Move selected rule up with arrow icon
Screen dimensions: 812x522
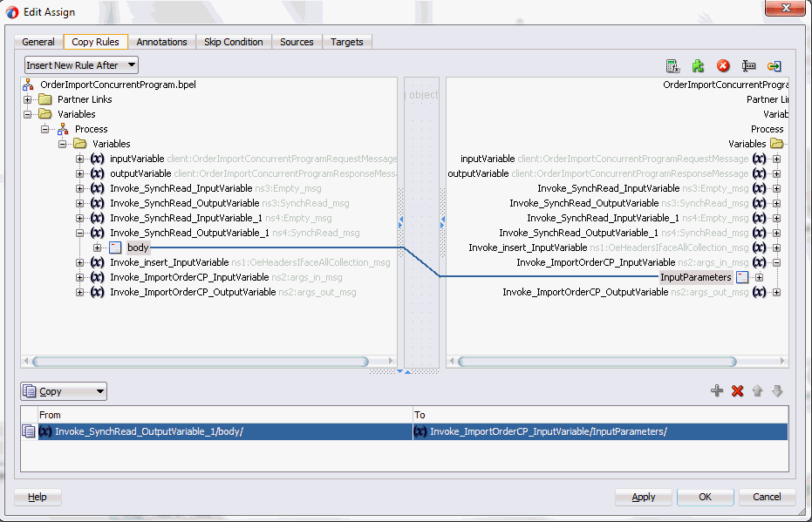click(757, 390)
